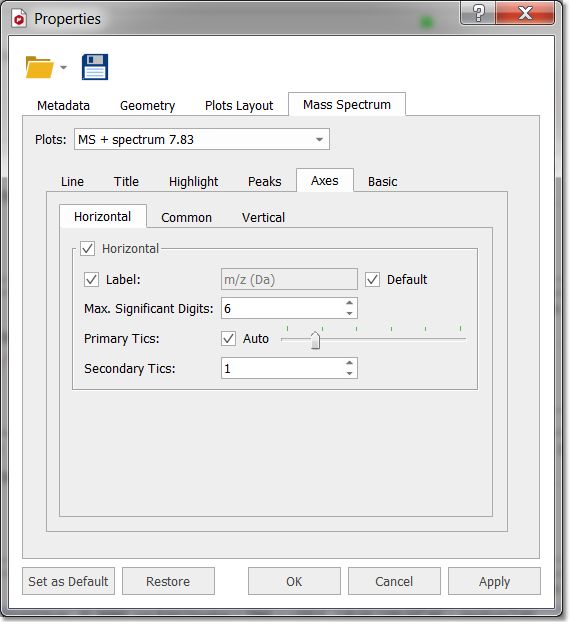Viewport: 570px width, 624px height.
Task: Click the Apply button
Action: point(494,581)
